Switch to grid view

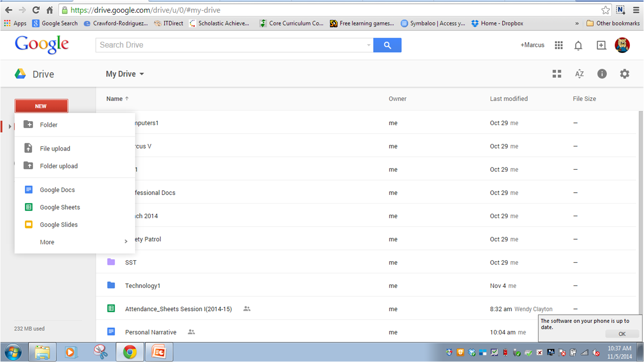pos(557,74)
